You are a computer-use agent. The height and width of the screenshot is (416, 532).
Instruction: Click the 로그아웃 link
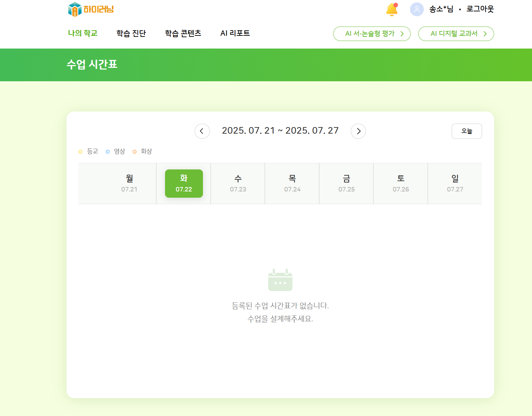tap(480, 9)
